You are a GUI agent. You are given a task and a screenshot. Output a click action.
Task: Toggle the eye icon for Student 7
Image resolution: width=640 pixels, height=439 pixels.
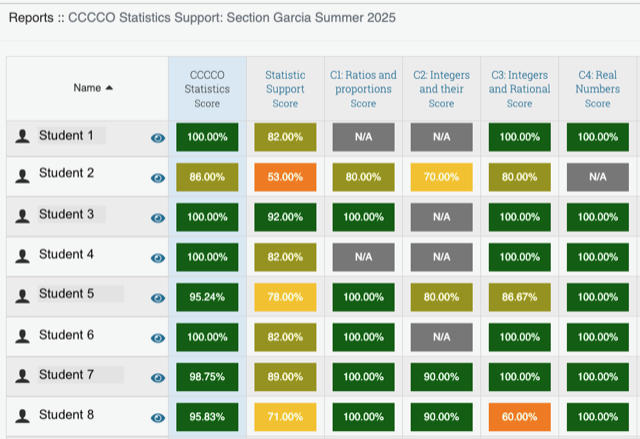point(157,378)
